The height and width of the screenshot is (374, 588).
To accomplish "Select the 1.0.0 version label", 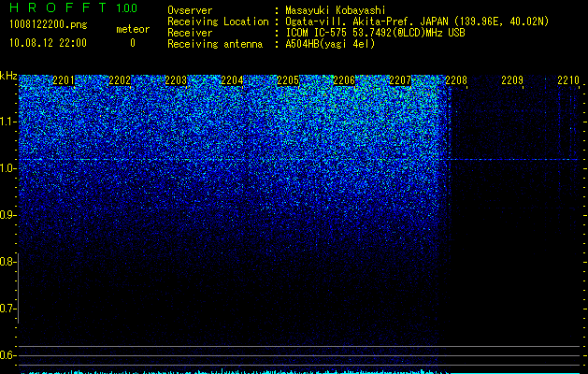I will coord(127,7).
